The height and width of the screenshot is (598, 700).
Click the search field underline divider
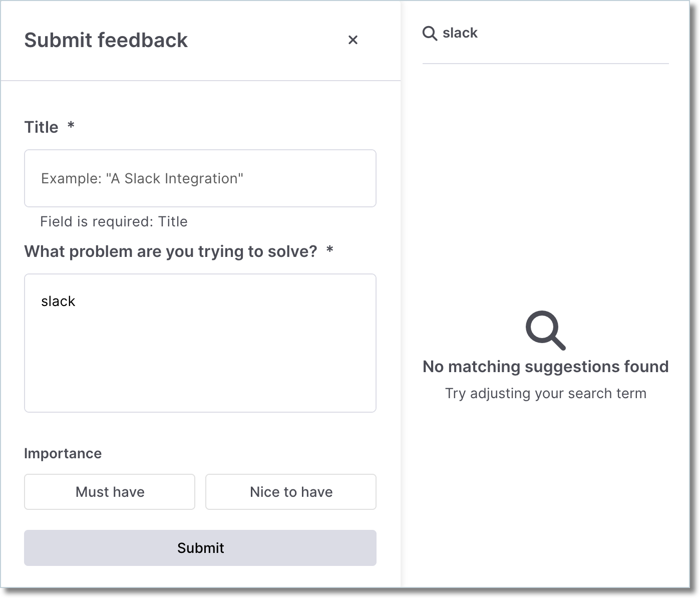point(545,63)
